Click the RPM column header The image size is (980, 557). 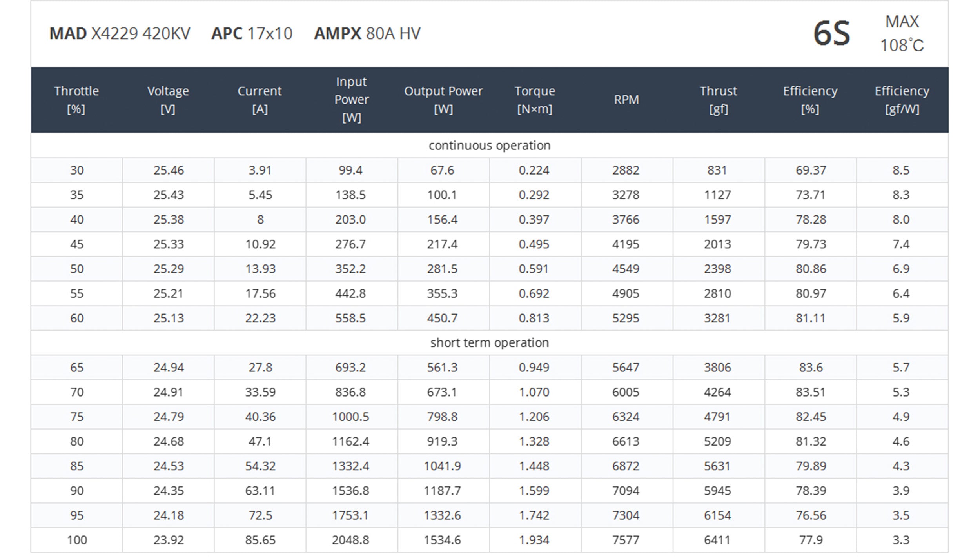click(626, 100)
